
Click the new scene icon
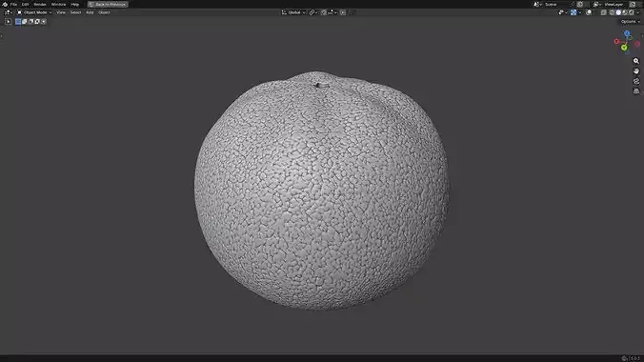pos(580,4)
